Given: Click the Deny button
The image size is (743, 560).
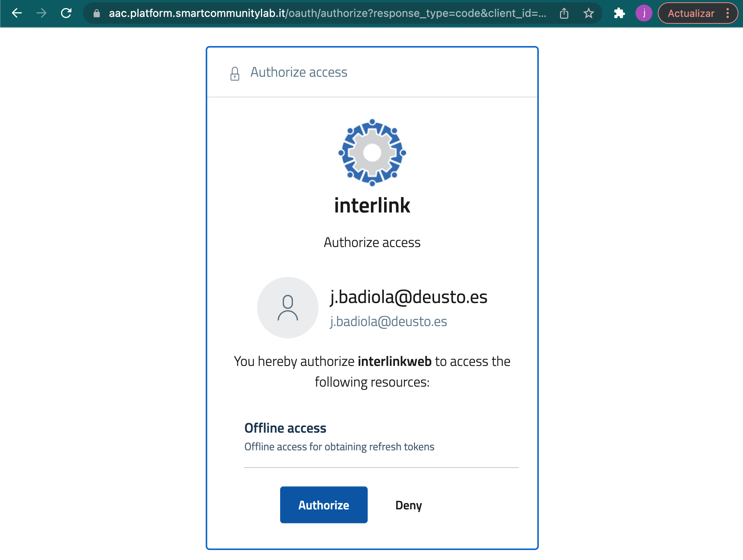Looking at the screenshot, I should point(408,505).
